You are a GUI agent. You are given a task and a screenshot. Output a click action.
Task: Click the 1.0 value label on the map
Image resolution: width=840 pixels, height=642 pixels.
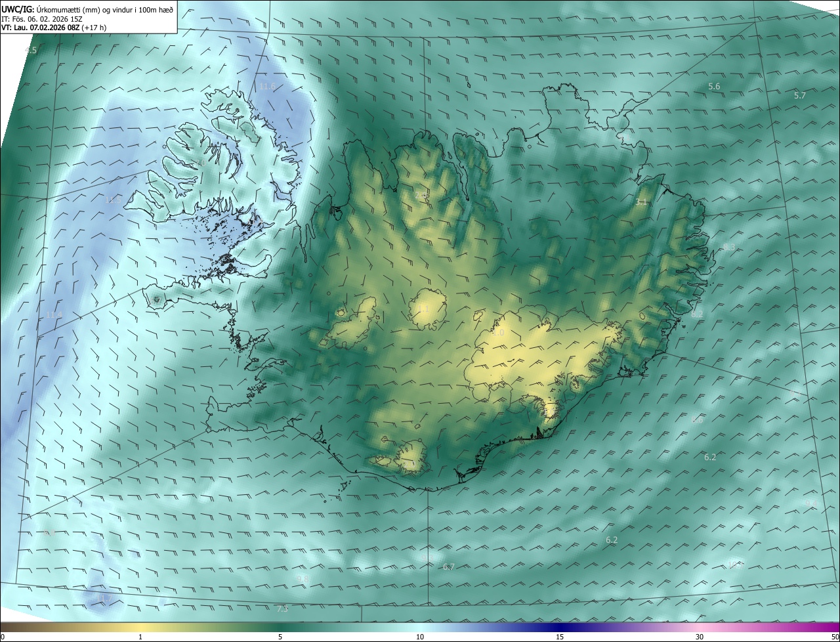point(498,333)
